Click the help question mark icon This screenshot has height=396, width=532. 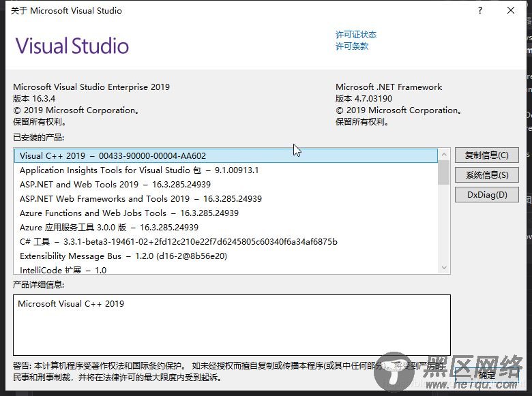click(479, 10)
